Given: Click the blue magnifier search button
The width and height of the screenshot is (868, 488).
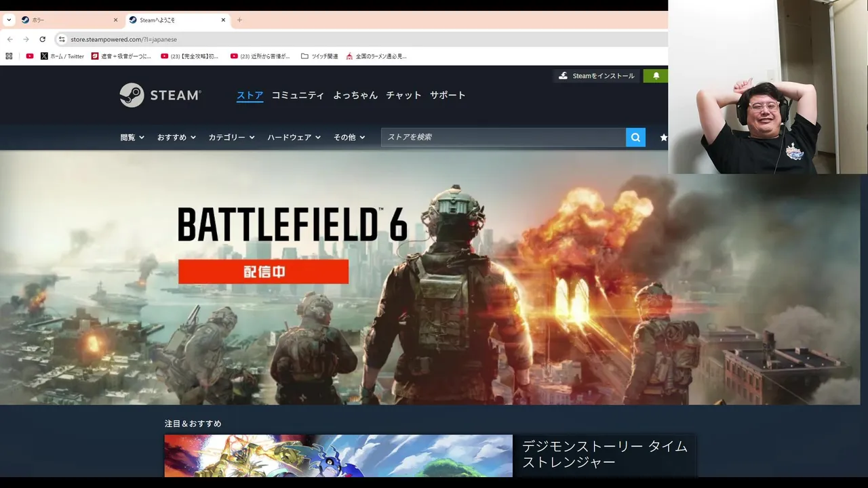Looking at the screenshot, I should tap(635, 138).
